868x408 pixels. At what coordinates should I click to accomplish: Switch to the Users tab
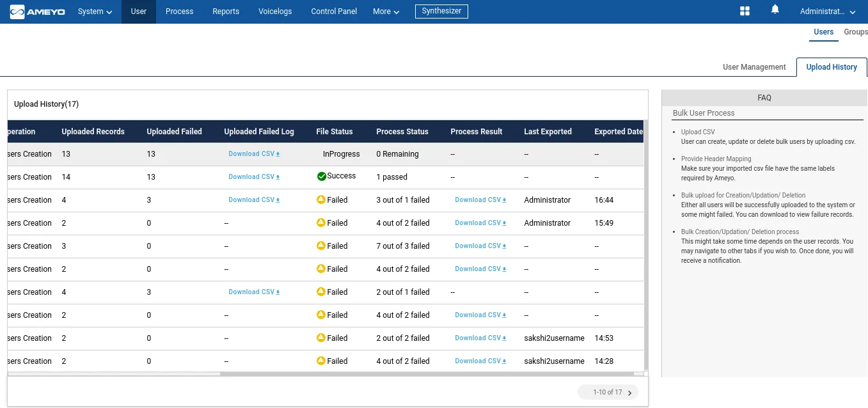(824, 32)
